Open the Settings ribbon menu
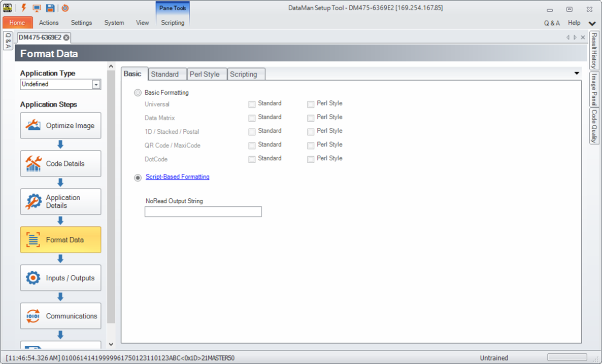Image resolution: width=602 pixels, height=364 pixels. 81,23
